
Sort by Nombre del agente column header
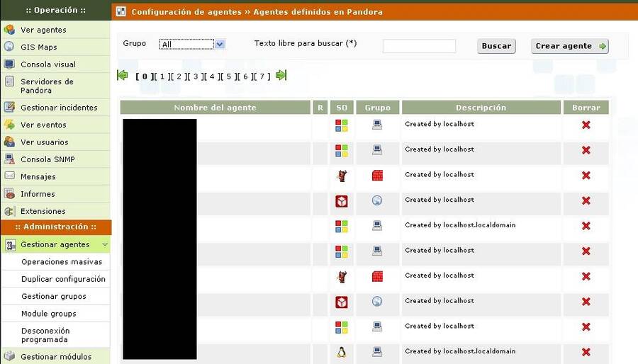click(215, 108)
